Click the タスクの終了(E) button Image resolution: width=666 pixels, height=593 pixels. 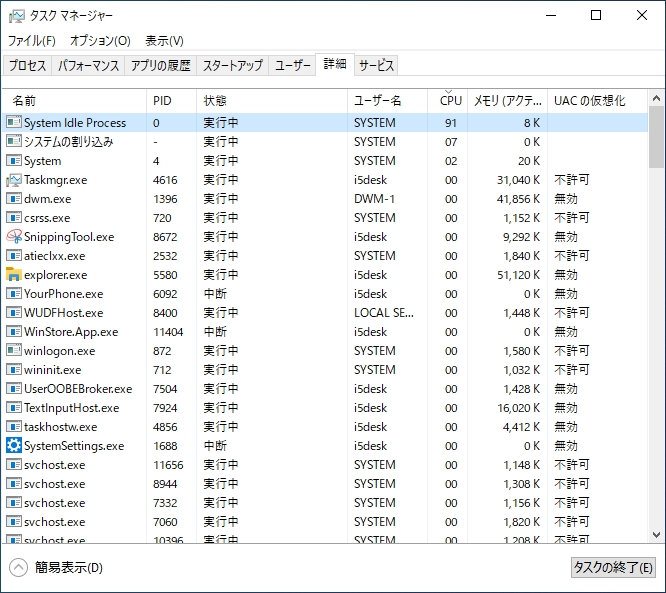(x=613, y=568)
